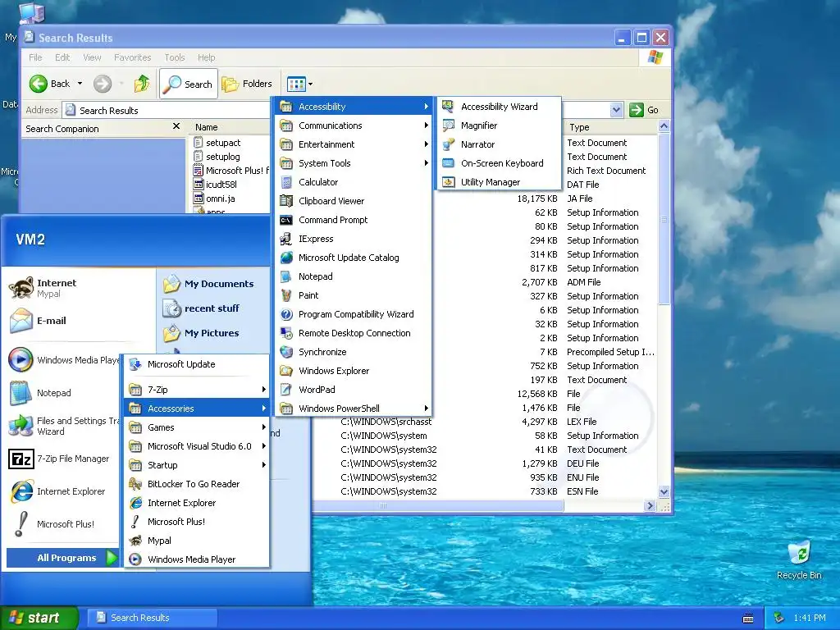Open Remote Desktop Connection
Image resolution: width=840 pixels, height=630 pixels.
point(354,333)
